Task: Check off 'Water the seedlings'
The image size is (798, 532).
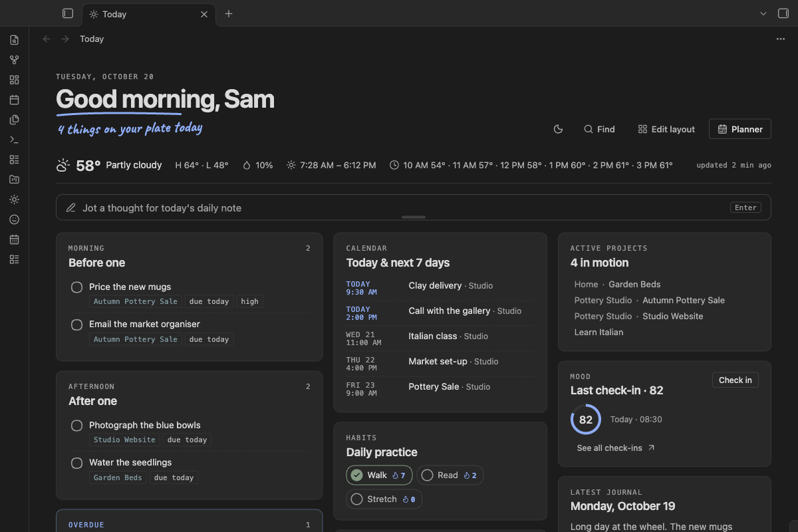Action: coord(76,462)
